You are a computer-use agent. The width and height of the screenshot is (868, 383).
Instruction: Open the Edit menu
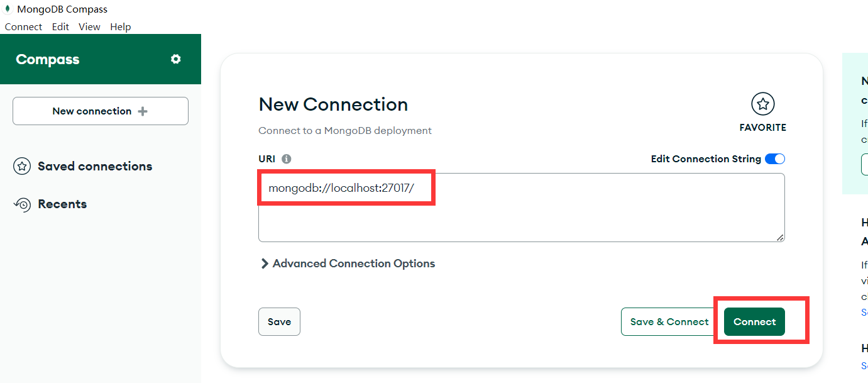(x=60, y=26)
